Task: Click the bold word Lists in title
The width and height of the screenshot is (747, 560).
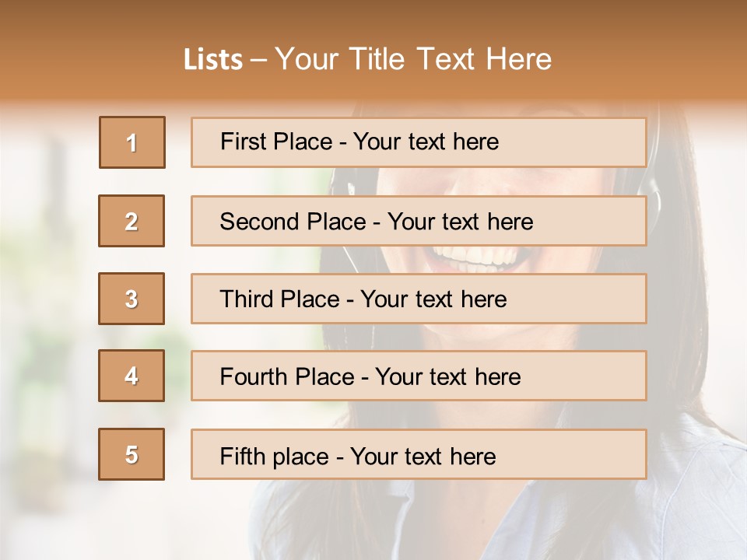Action: [213, 60]
